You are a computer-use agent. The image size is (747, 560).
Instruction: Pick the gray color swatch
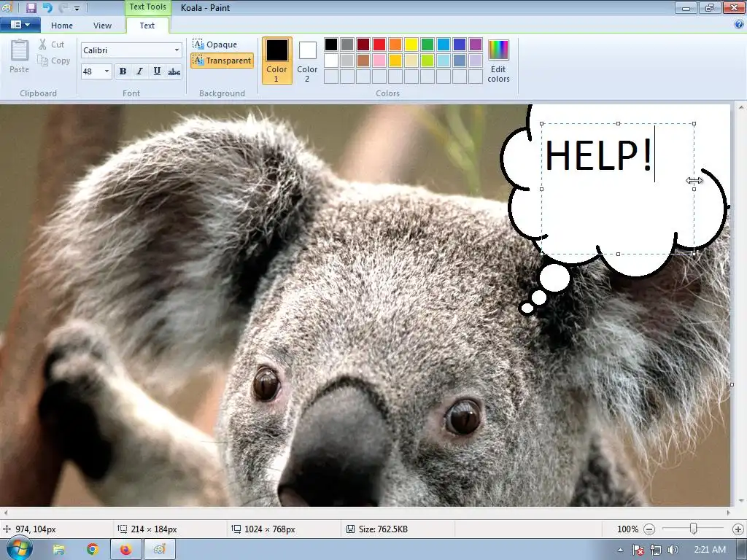(347, 44)
